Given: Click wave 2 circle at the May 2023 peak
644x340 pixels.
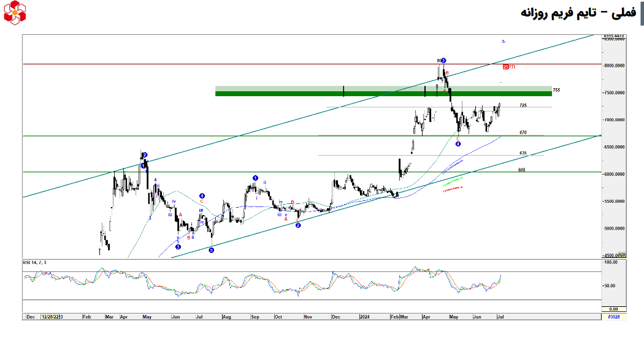Looking at the screenshot, I should pyautogui.click(x=144, y=156).
